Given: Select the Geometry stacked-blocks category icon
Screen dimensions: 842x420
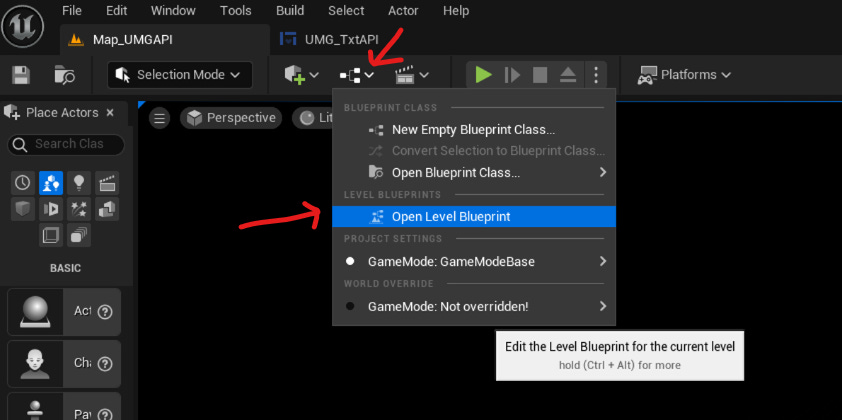Looking at the screenshot, I should pyautogui.click(x=107, y=209).
